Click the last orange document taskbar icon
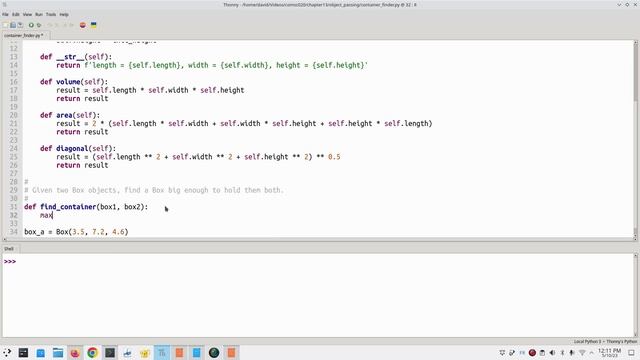The height and width of the screenshot is (360, 640). [x=231, y=353]
